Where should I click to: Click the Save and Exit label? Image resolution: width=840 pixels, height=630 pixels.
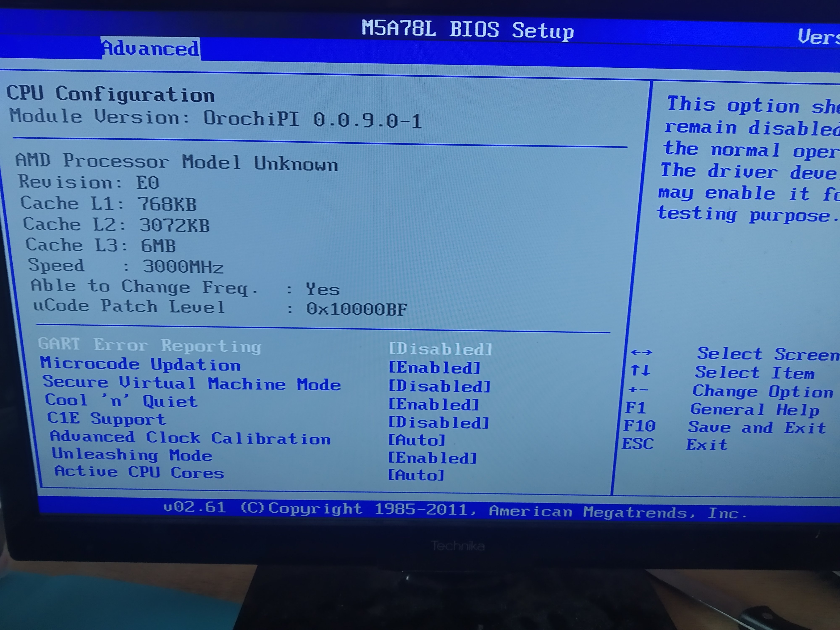[x=757, y=427]
